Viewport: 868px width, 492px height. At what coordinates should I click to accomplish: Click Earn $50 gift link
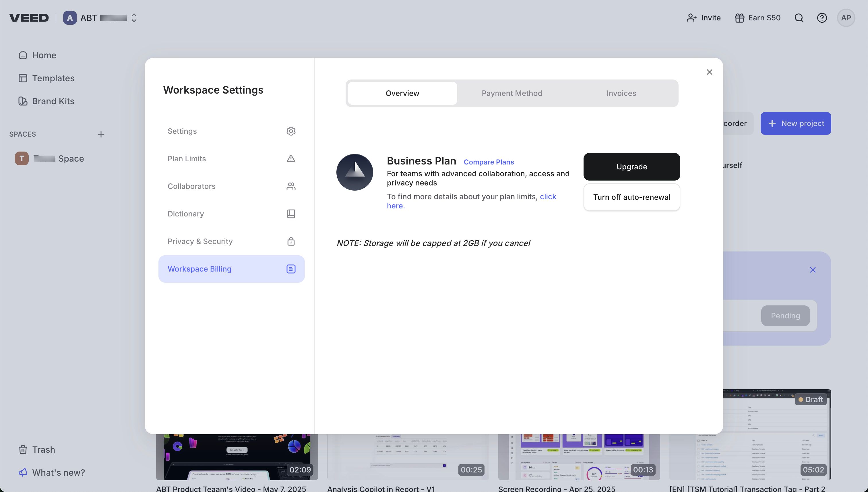point(757,18)
